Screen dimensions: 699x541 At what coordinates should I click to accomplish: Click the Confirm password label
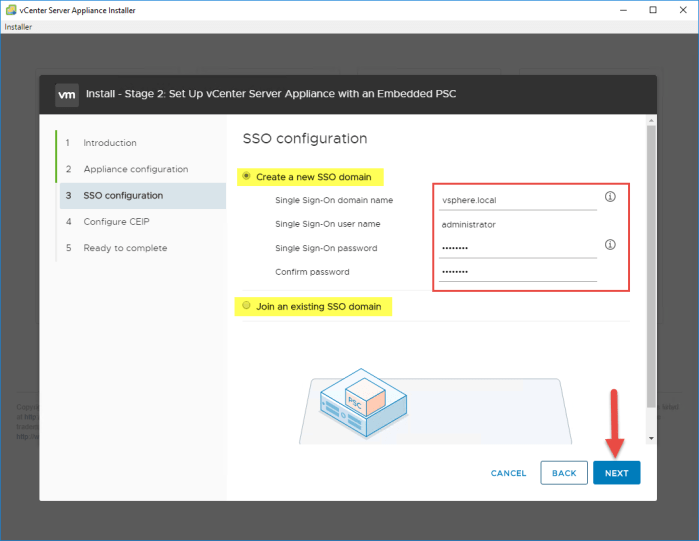pos(312,272)
